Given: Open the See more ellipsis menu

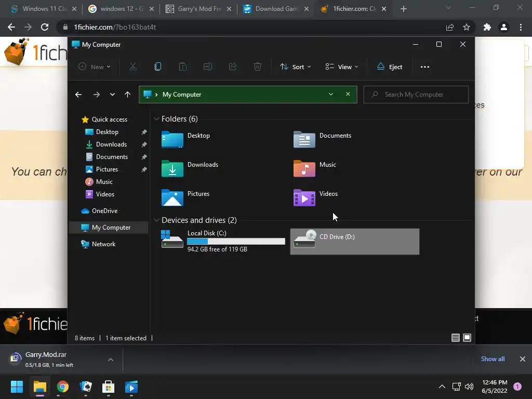Looking at the screenshot, I should (x=425, y=67).
